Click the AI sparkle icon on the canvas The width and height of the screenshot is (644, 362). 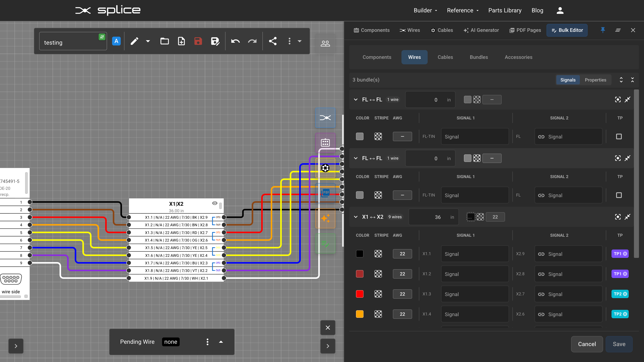point(325,218)
